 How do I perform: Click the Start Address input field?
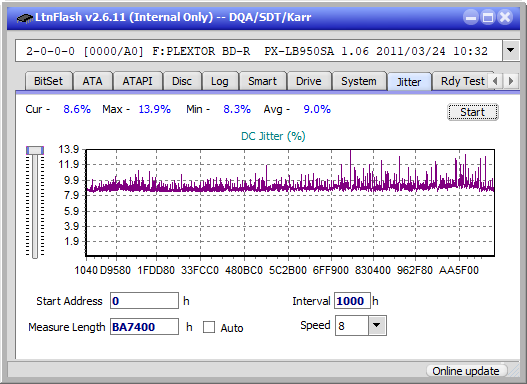144,301
